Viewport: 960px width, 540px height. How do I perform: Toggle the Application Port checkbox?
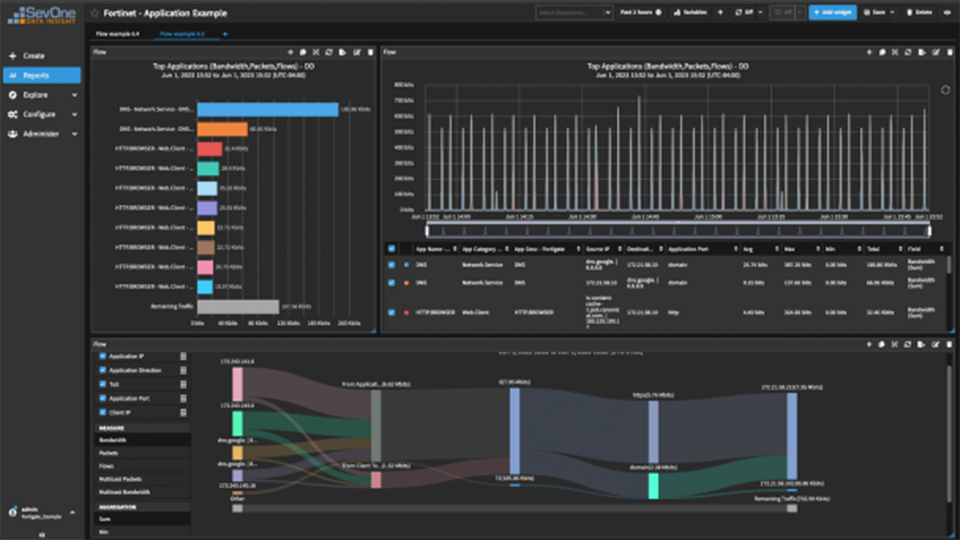(102, 398)
